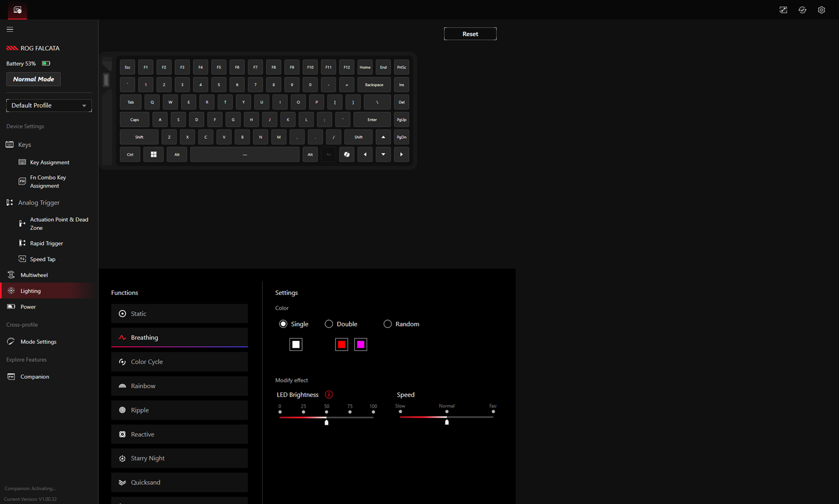Collapse the Keys section in sidebar
The height and width of the screenshot is (504, 839).
tap(24, 145)
